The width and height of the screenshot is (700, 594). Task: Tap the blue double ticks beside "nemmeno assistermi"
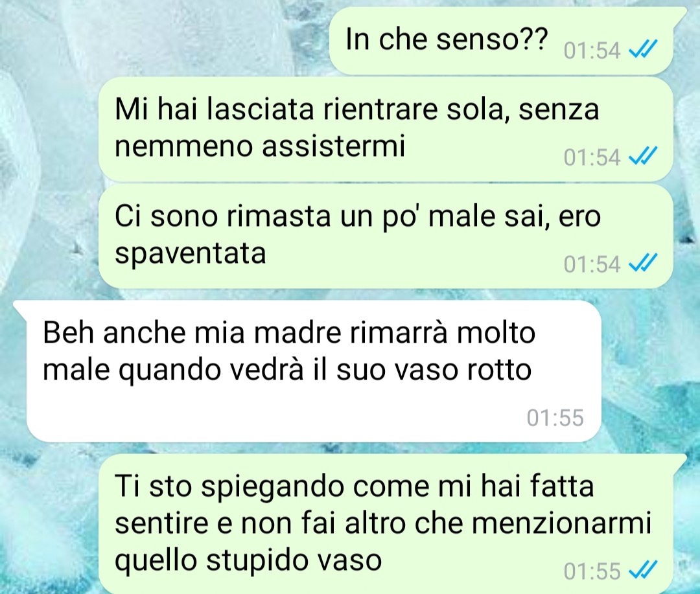(643, 156)
